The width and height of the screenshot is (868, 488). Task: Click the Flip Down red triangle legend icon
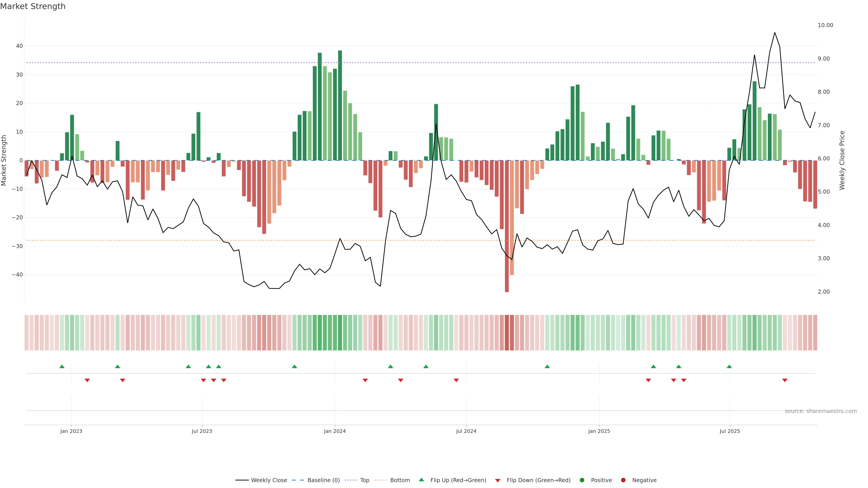(x=498, y=481)
